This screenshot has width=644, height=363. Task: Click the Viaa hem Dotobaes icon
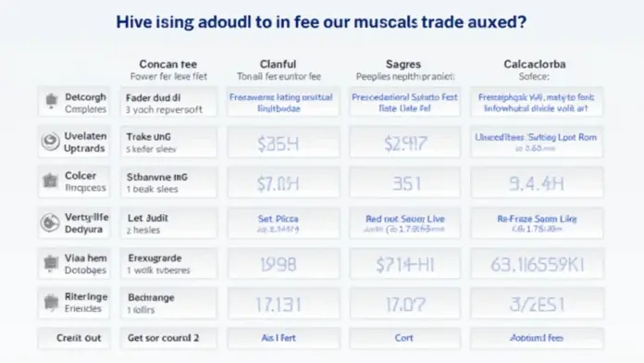[51, 263]
